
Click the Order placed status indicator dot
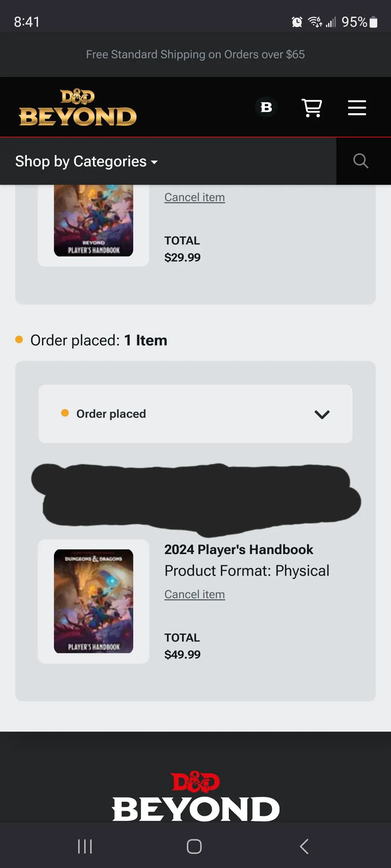click(x=66, y=414)
